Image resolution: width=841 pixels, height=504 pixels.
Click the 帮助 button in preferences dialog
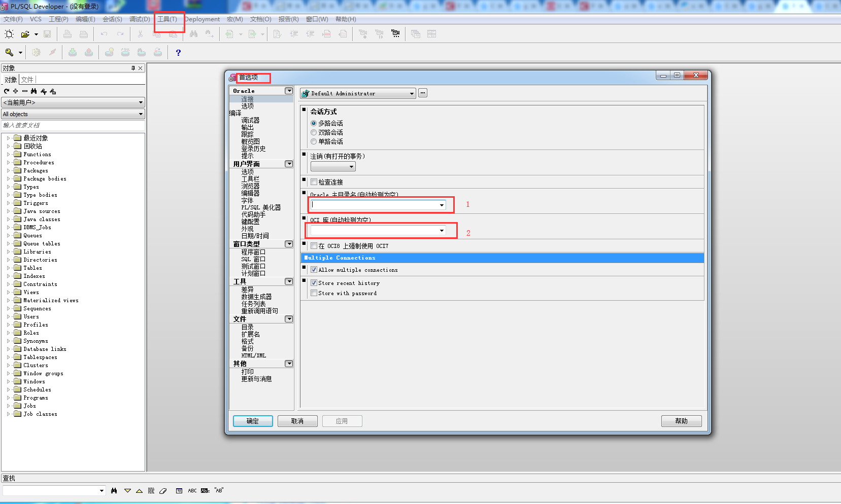[x=681, y=421]
